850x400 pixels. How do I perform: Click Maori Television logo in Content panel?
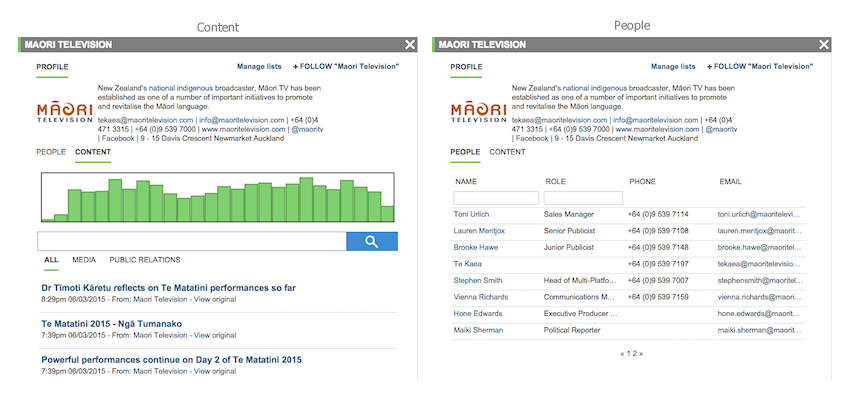pos(65,113)
